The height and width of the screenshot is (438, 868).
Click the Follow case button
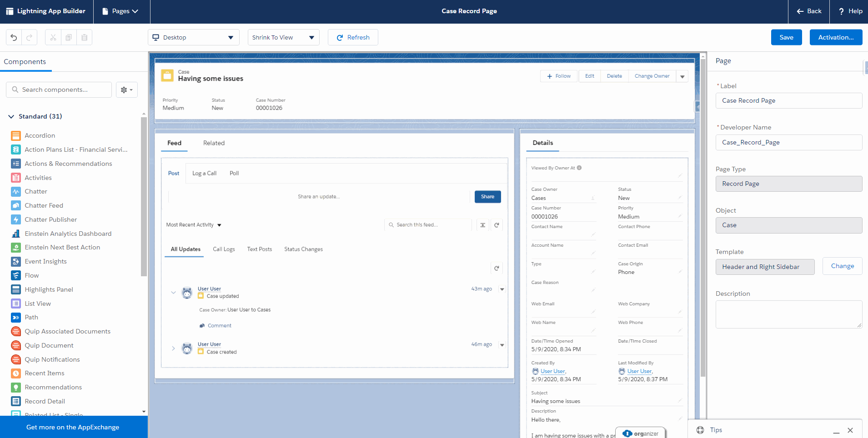pyautogui.click(x=559, y=76)
